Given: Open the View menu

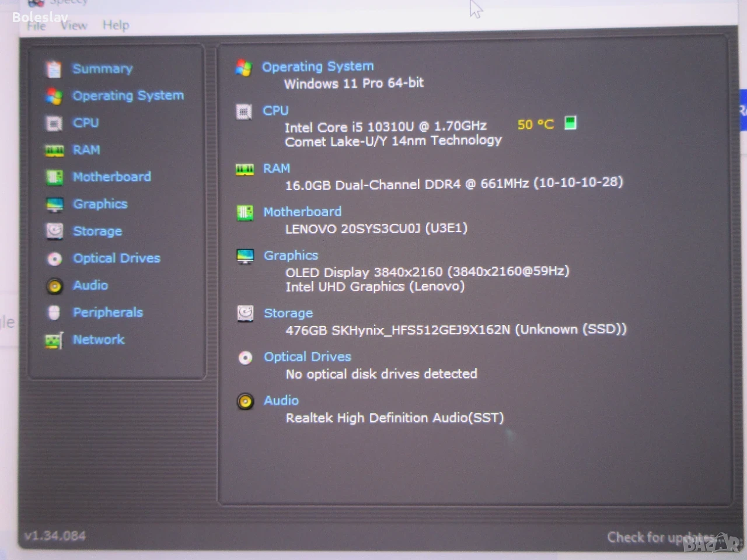Looking at the screenshot, I should click(x=74, y=25).
